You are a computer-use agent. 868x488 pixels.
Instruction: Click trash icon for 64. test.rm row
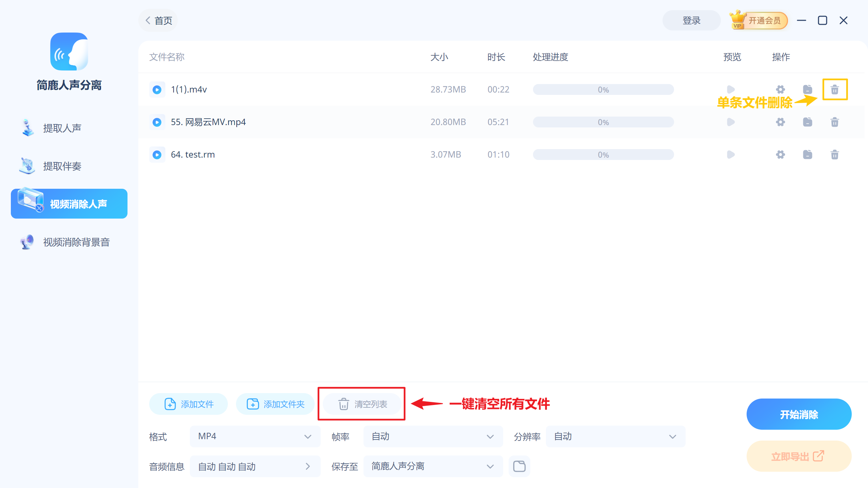pos(834,155)
